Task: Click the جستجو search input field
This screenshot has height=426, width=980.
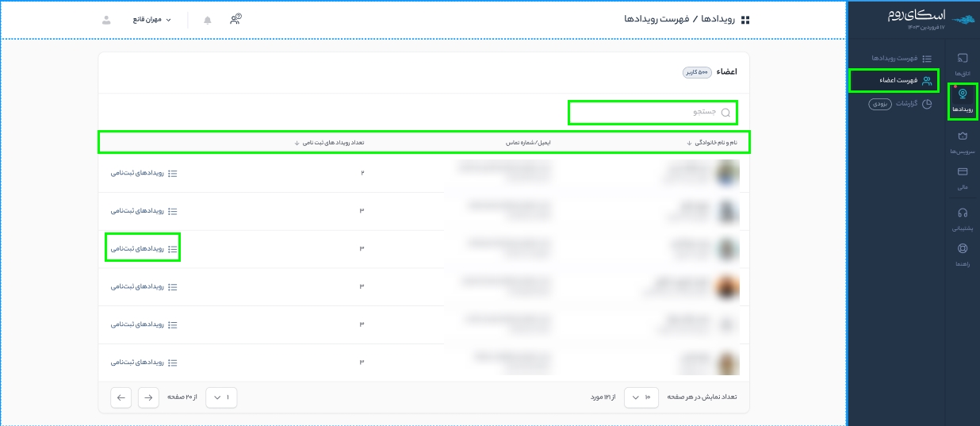Action: [652, 113]
